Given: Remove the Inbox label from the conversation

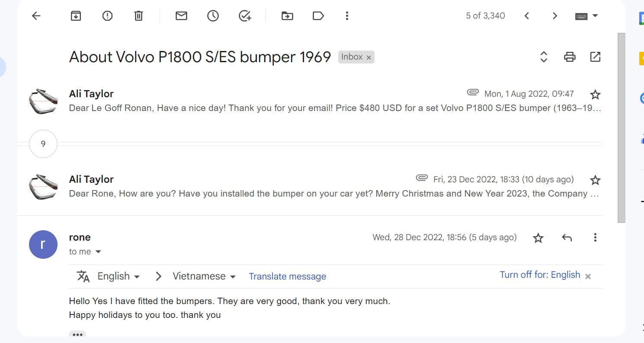Looking at the screenshot, I should pos(369,57).
